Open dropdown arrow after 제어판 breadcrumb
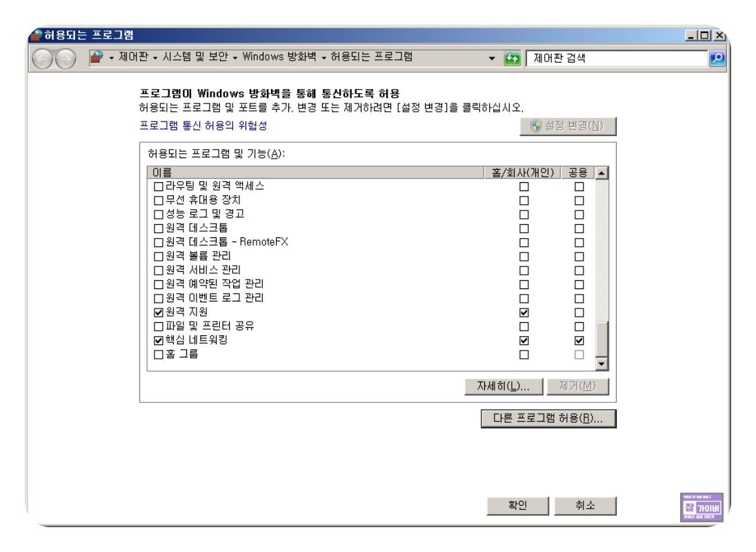This screenshot has height=552, width=756. click(155, 58)
